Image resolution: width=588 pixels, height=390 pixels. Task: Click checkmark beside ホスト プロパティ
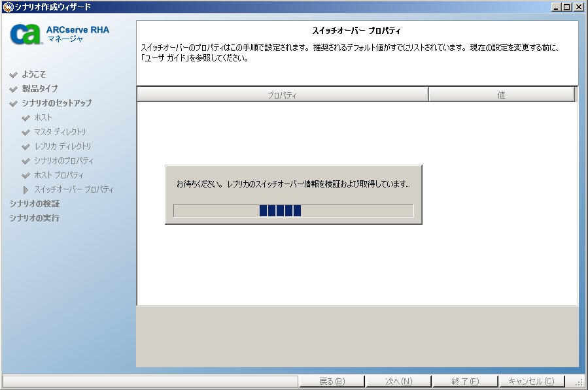[26, 175]
